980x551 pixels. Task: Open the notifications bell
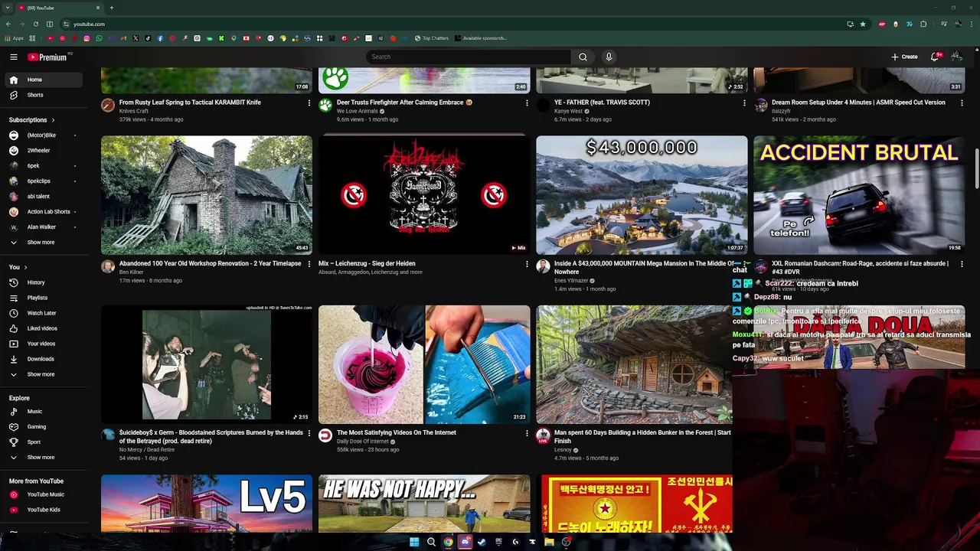click(935, 57)
